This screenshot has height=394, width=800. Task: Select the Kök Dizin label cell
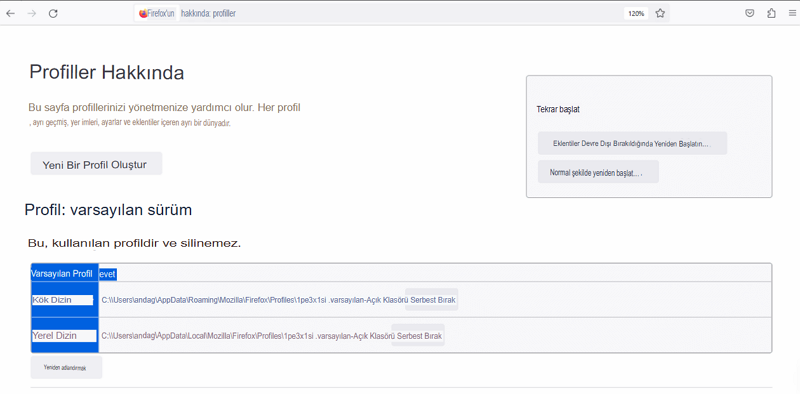tap(65, 300)
